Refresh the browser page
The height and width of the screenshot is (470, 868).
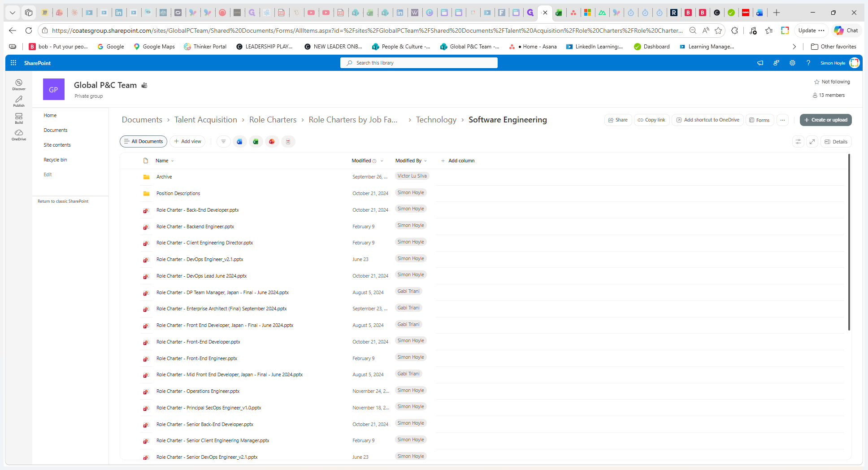tap(29, 30)
